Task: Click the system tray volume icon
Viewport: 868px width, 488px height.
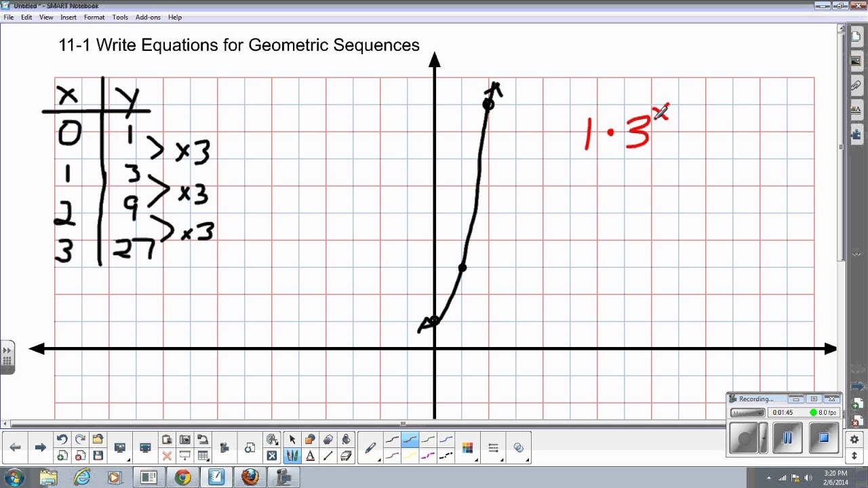Action: coord(808,478)
